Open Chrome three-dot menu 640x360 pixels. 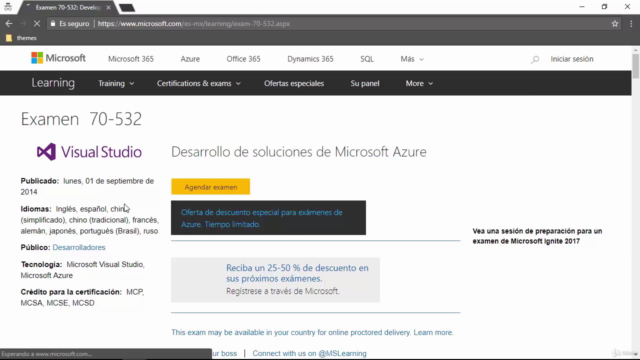(x=631, y=24)
